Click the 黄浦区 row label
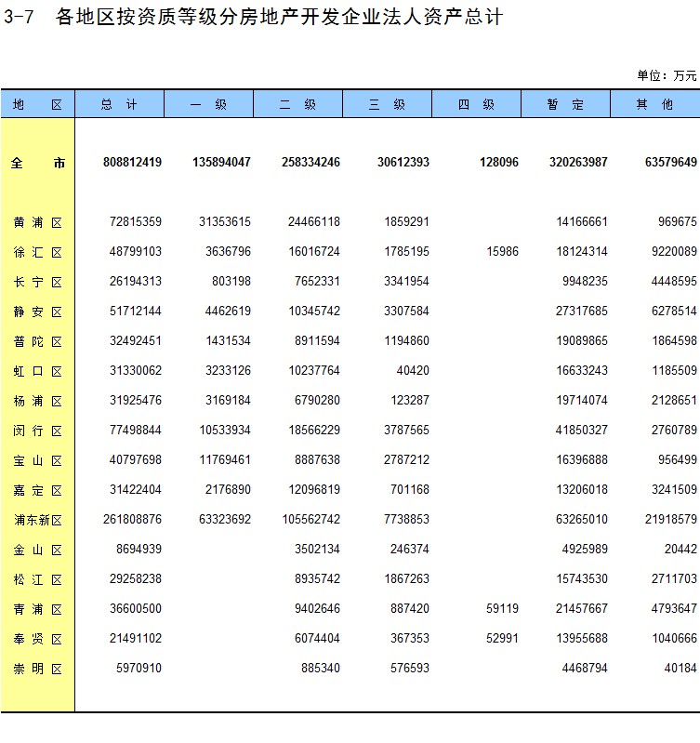Viewport: 700px width, 743px height. coord(37,222)
